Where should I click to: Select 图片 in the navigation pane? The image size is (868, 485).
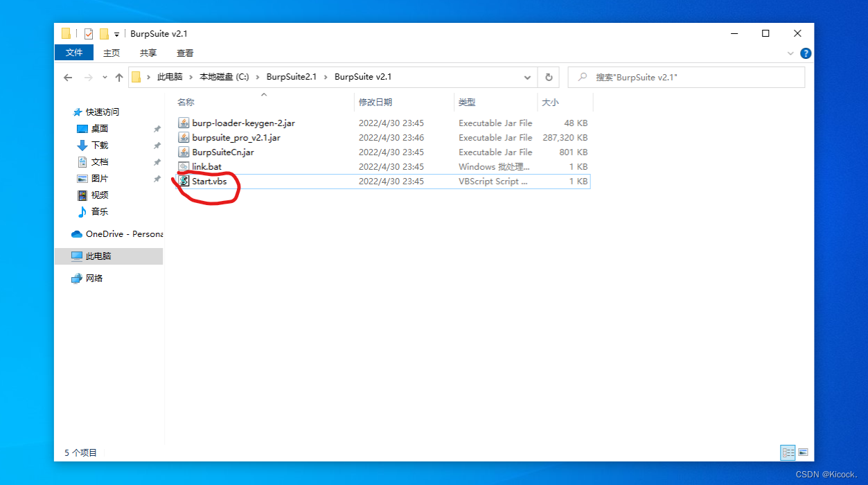[100, 179]
